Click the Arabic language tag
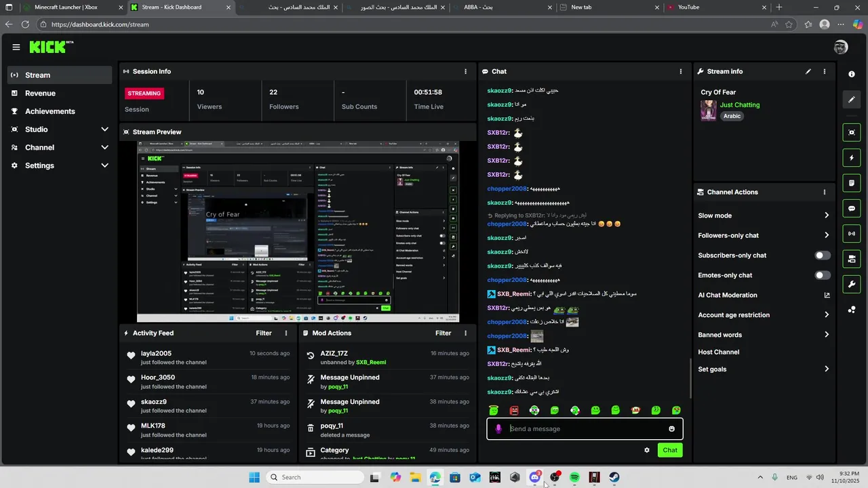Viewport: 868px width, 488px height. pyautogui.click(x=732, y=116)
